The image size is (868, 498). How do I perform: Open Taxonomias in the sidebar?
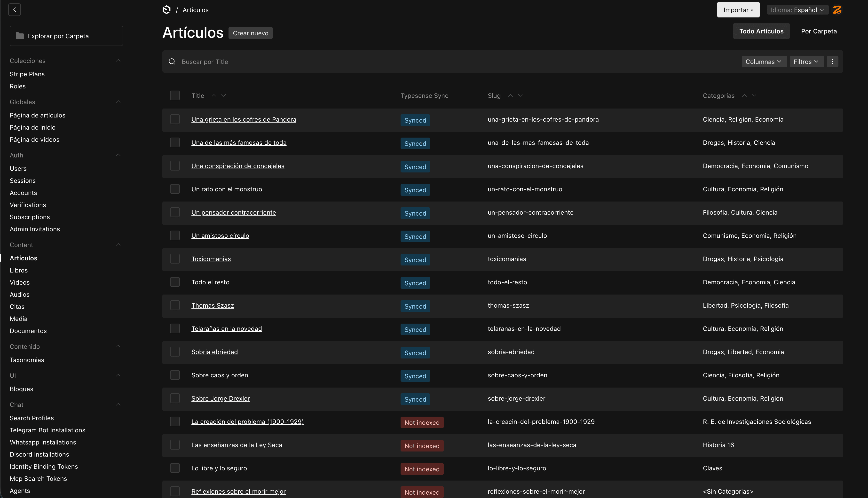pos(27,360)
